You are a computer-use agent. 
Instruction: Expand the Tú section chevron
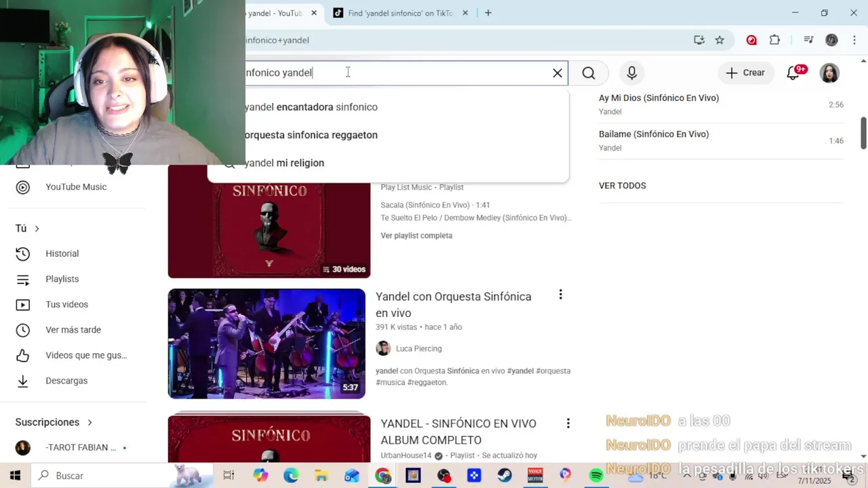(x=37, y=229)
